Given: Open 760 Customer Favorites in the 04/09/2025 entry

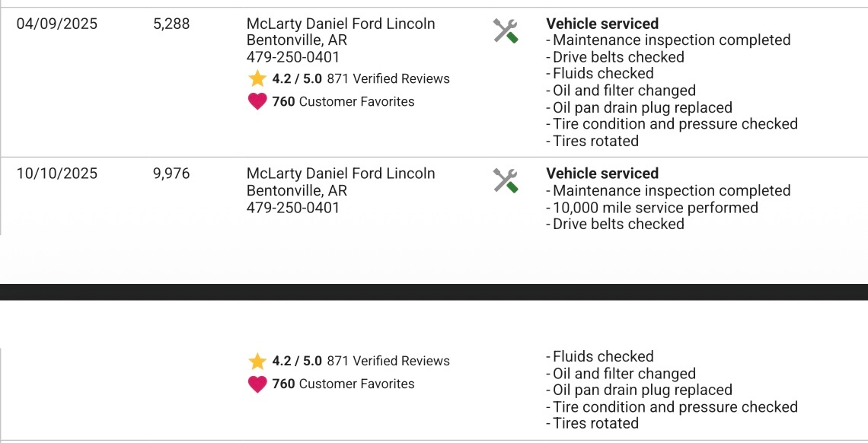Looking at the screenshot, I should point(343,101).
